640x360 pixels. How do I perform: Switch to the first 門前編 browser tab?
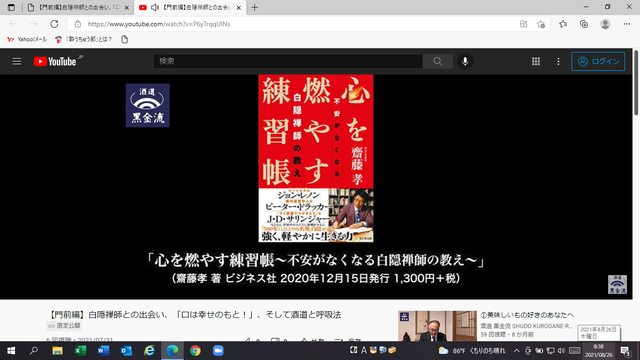[x=78, y=7]
